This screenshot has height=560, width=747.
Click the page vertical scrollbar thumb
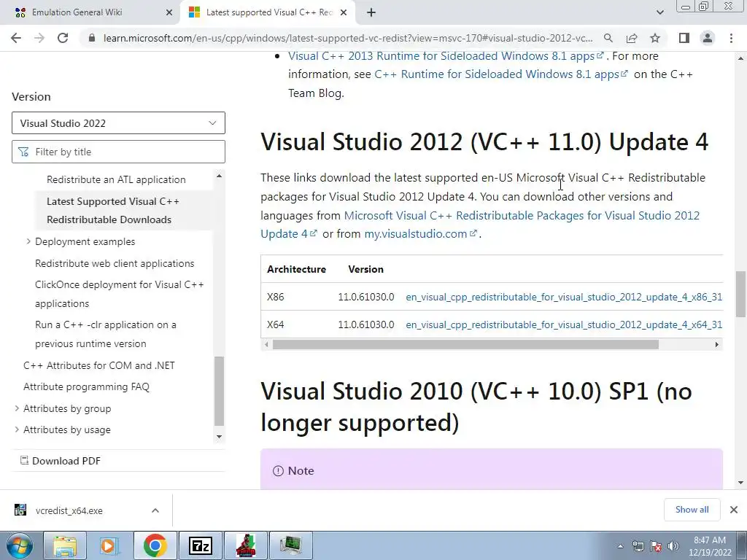point(740,294)
